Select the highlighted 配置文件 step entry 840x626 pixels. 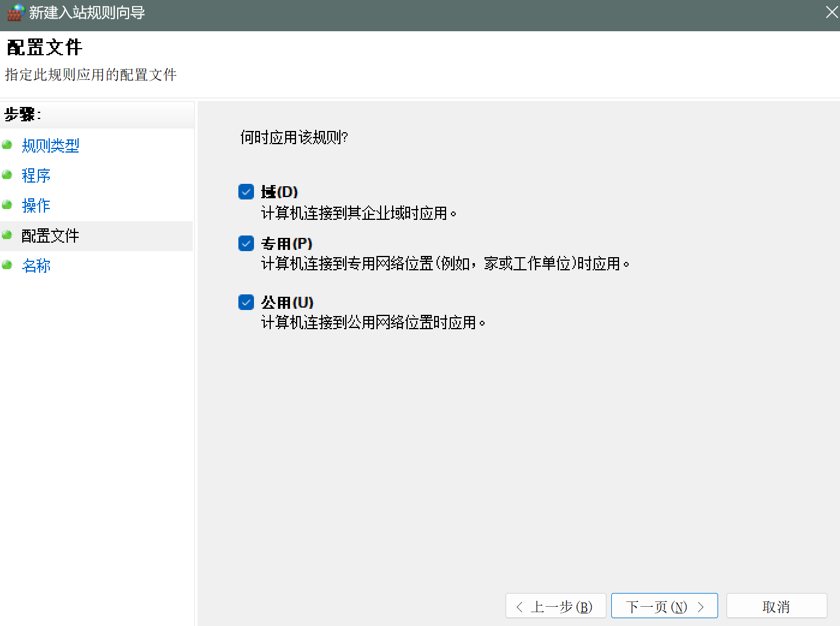click(x=50, y=236)
